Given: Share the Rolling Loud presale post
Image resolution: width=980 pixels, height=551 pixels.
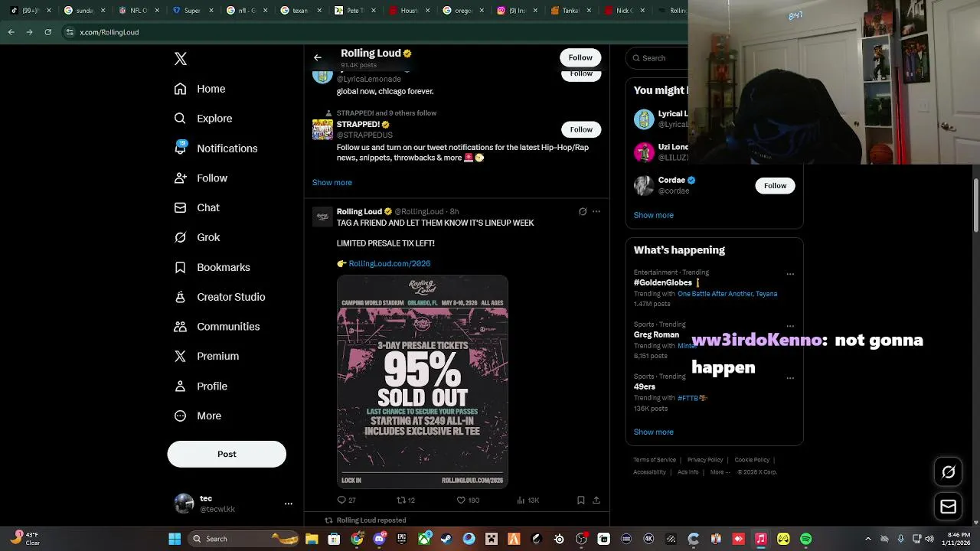Looking at the screenshot, I should tap(596, 500).
